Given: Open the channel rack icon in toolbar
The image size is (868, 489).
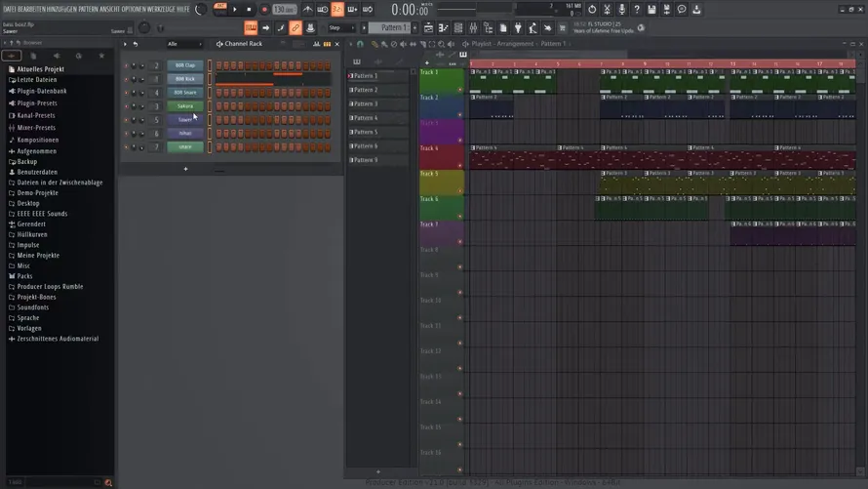Looking at the screenshot, I should (x=458, y=27).
